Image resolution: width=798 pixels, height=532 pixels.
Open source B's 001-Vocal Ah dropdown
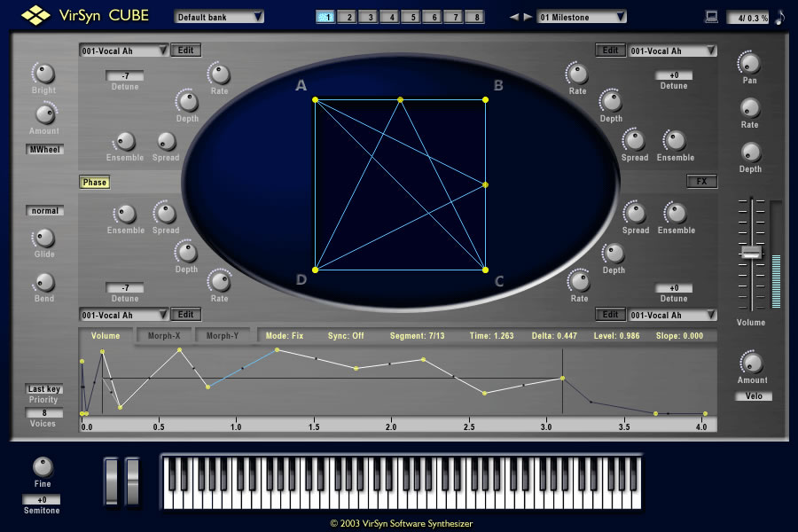673,51
